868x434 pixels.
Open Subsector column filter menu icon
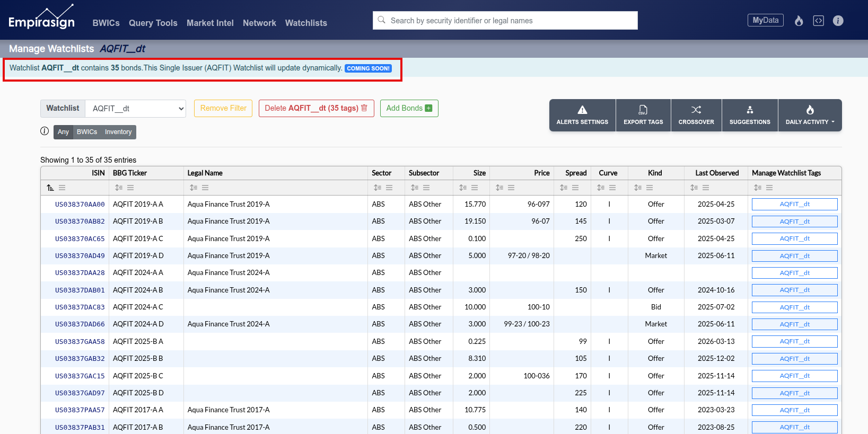click(426, 188)
